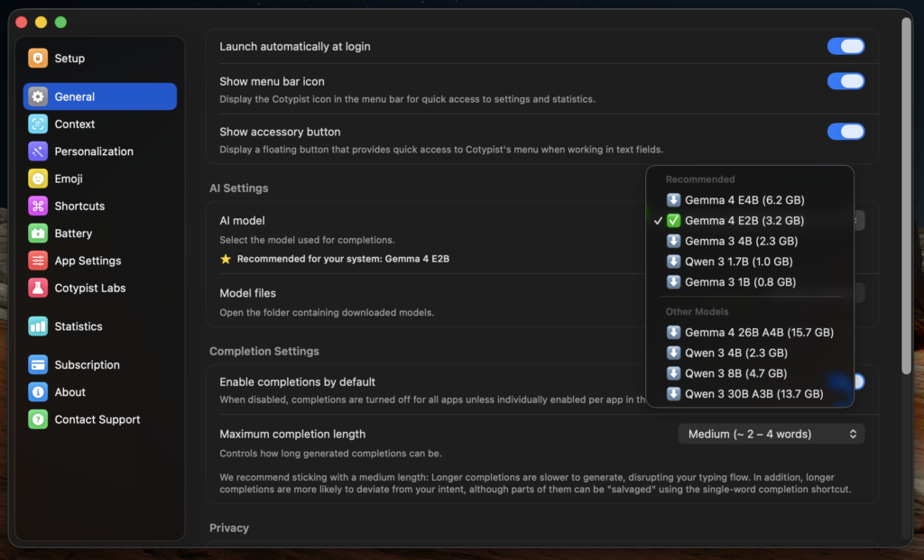Choose Gemma 3 4B (2.3 GB) model
The height and width of the screenshot is (560, 924).
pos(750,241)
